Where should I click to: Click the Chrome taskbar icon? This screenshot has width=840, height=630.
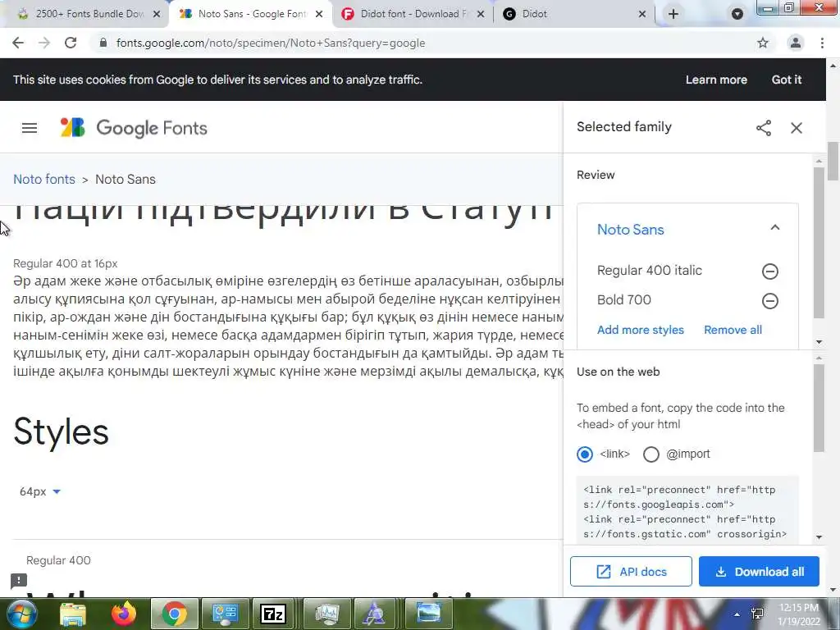coord(174,614)
